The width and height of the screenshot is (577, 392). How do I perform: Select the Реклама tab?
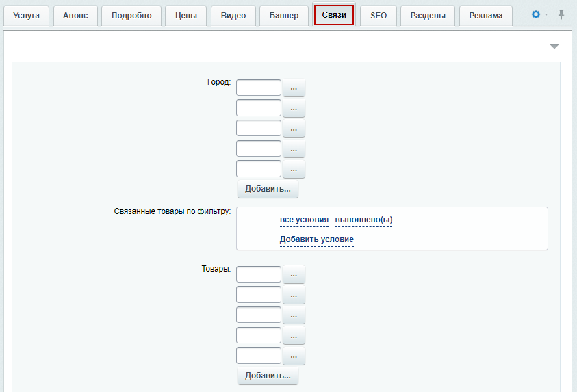click(x=486, y=16)
